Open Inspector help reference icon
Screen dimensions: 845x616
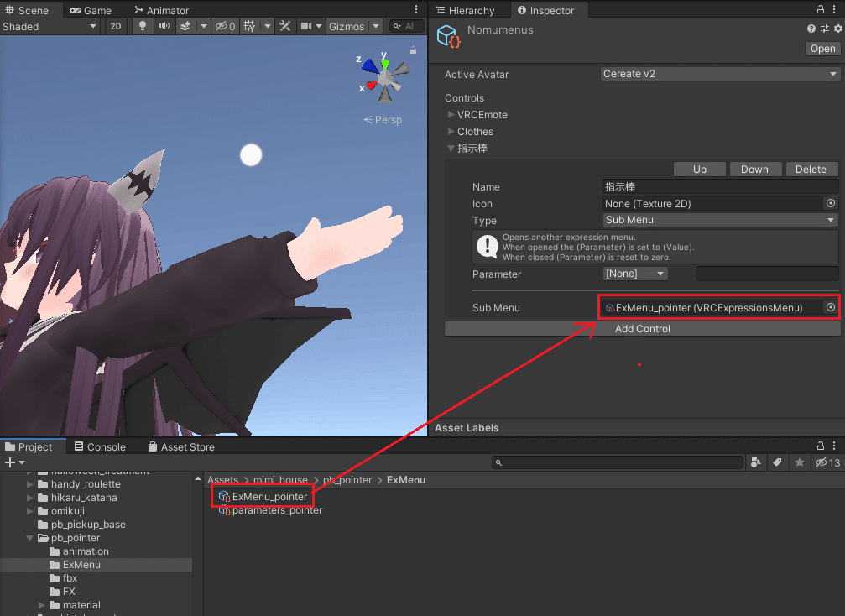[x=811, y=29]
